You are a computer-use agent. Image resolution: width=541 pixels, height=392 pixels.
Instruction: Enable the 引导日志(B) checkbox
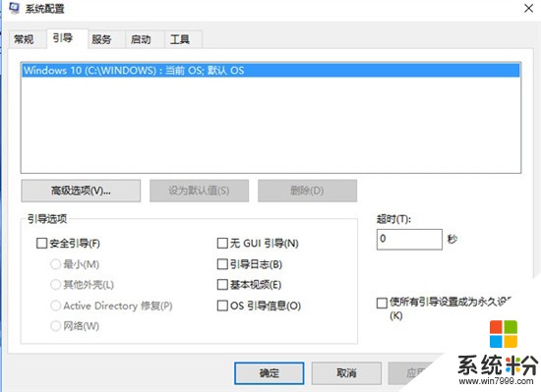222,264
